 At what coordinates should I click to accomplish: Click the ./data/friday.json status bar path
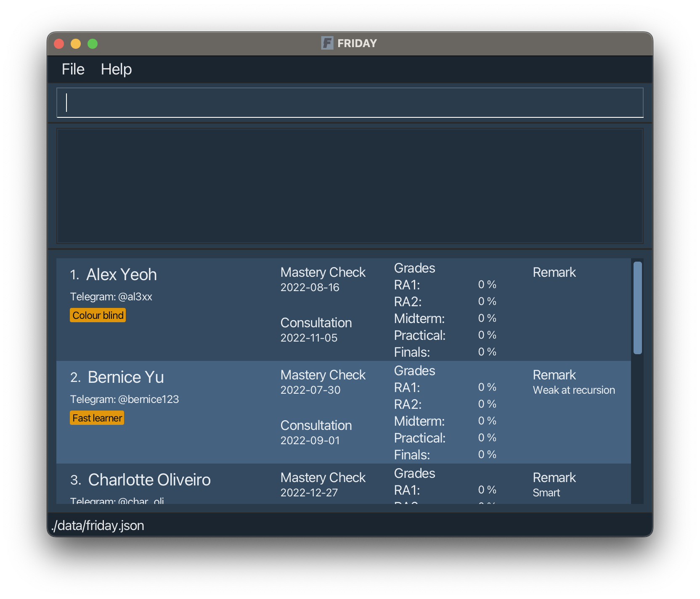tap(98, 525)
